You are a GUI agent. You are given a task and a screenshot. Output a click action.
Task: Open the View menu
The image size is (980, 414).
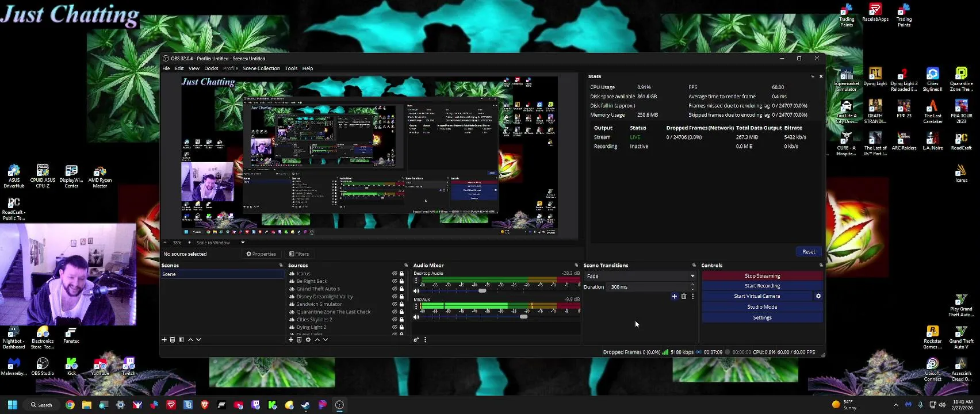coord(194,68)
